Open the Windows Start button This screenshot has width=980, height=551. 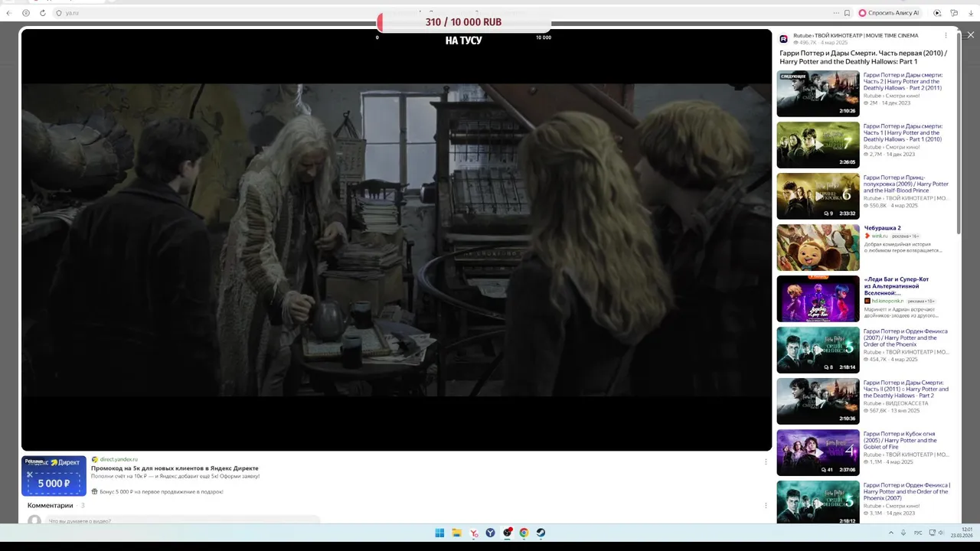[439, 533]
